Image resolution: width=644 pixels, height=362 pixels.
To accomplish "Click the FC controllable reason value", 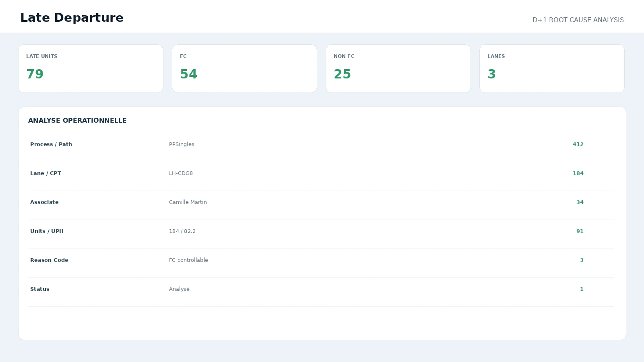I will (188, 260).
